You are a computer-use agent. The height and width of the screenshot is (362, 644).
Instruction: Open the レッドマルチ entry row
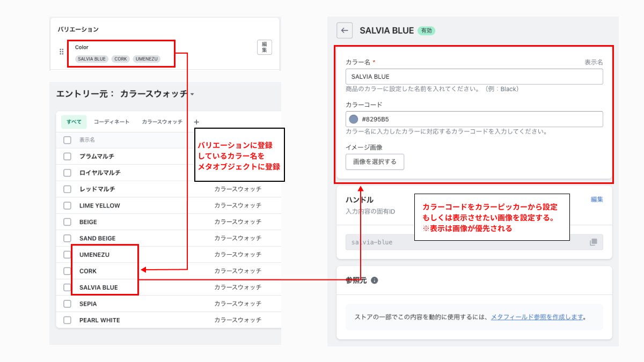[169, 189]
